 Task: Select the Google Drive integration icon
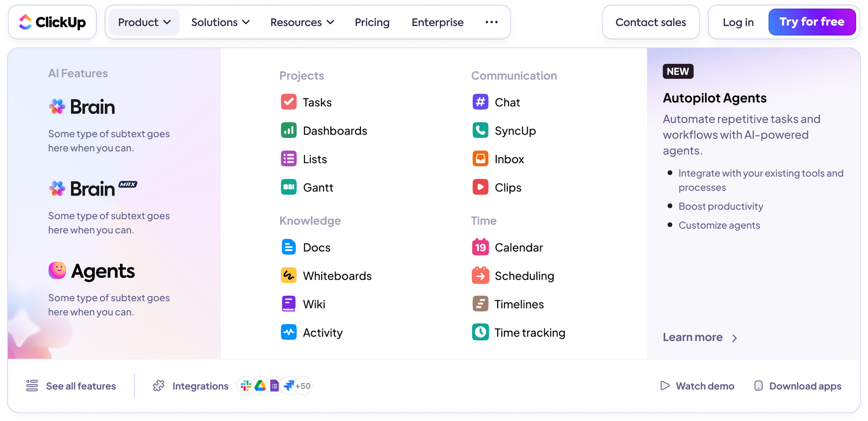coord(260,386)
